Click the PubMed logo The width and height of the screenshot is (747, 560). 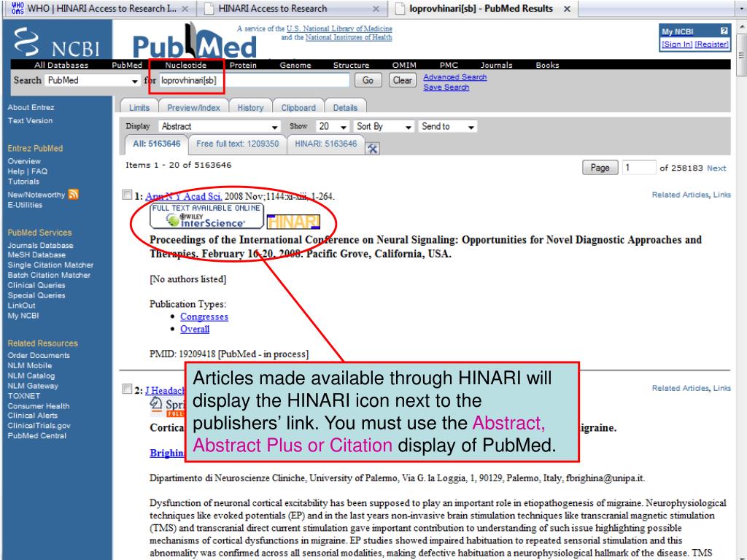tap(194, 42)
